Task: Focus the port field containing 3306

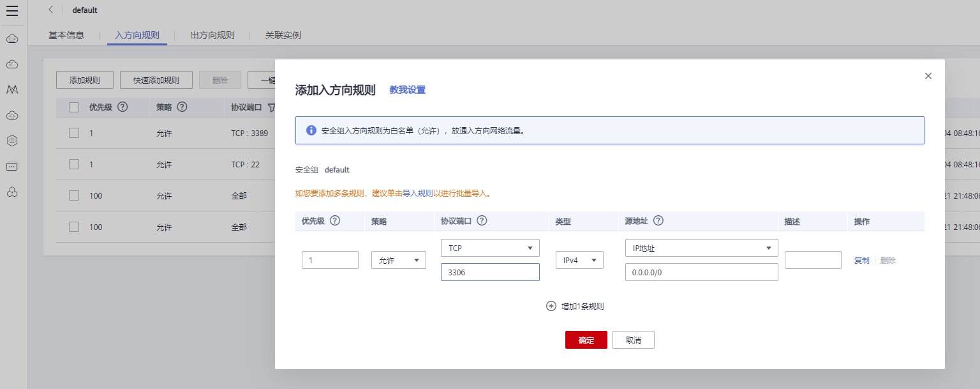Action: [x=490, y=272]
